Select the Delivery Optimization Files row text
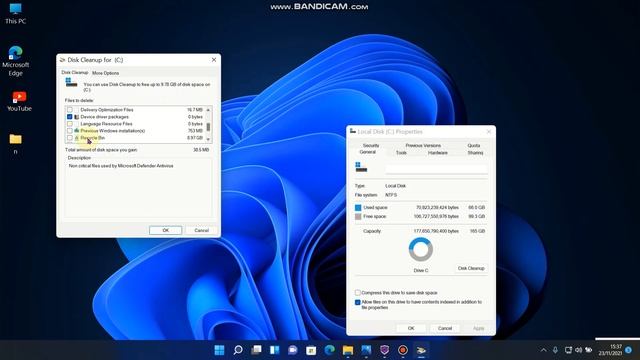Screen dimensions: 640x360 pyautogui.click(x=107, y=110)
